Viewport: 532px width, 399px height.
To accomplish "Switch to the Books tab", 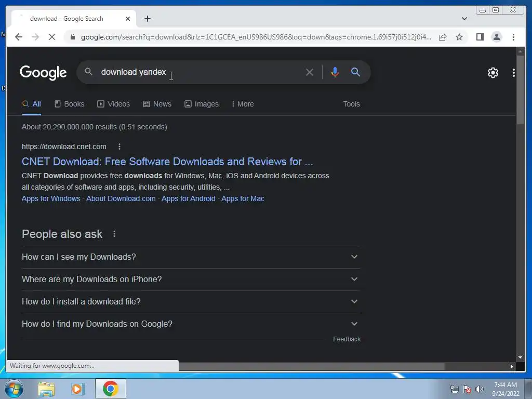I will tap(70, 104).
